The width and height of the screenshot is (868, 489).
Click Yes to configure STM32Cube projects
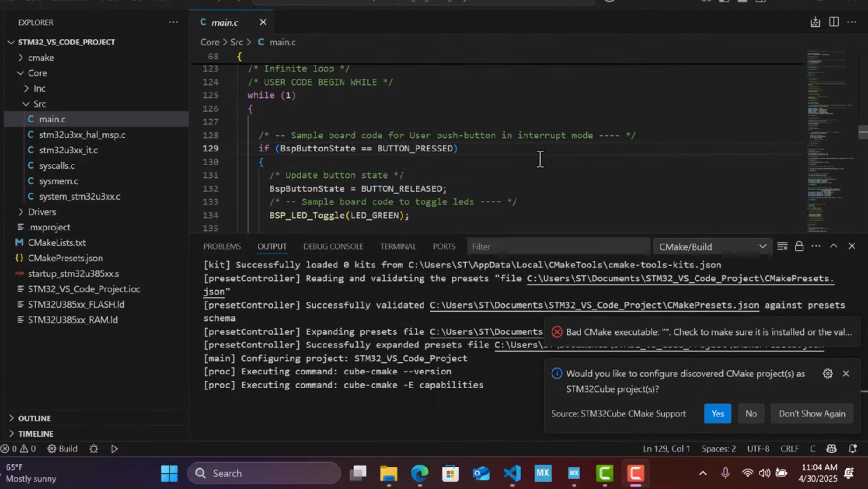pos(717,414)
